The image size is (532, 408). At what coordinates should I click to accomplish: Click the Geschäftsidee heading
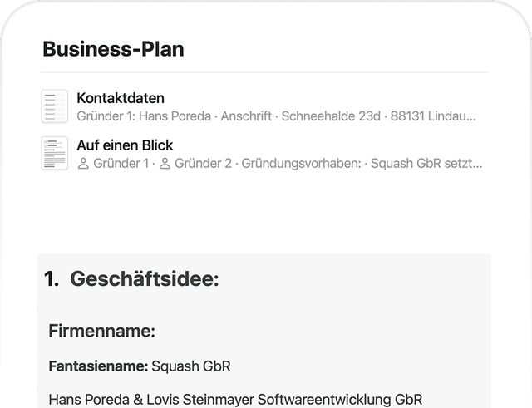pos(144,279)
